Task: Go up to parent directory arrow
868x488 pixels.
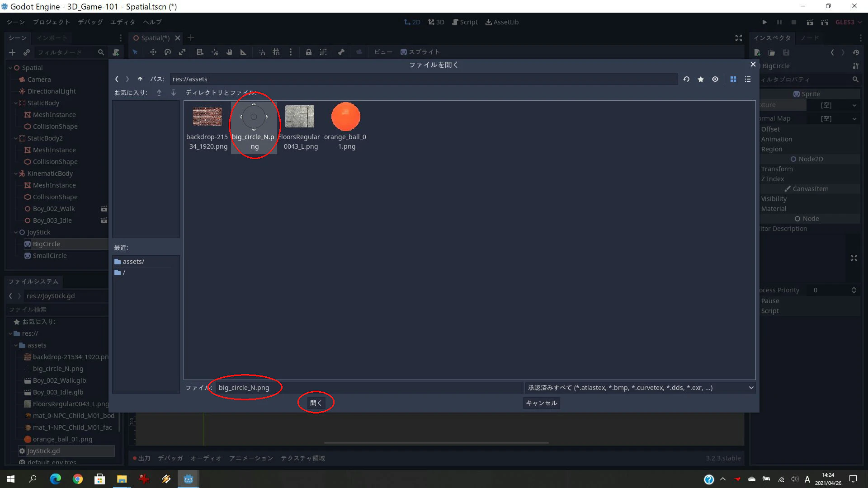Action: coord(140,79)
